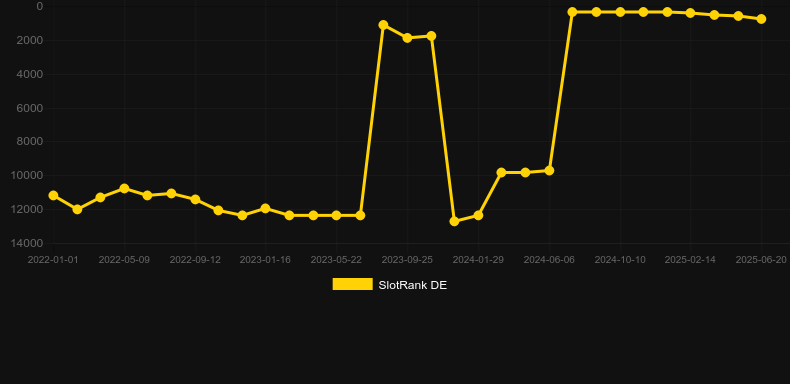Click the x-axis label 2022-01-01

pos(53,260)
